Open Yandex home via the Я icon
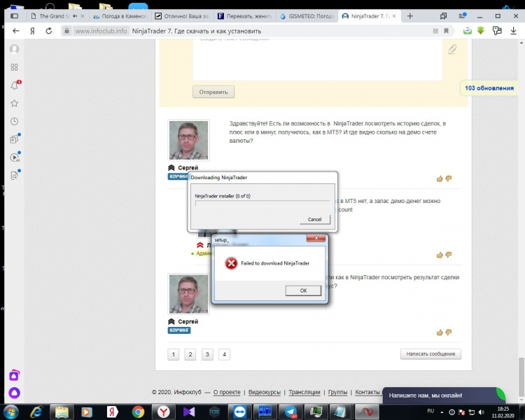Viewport: 525px width, 420px height. click(x=32, y=31)
